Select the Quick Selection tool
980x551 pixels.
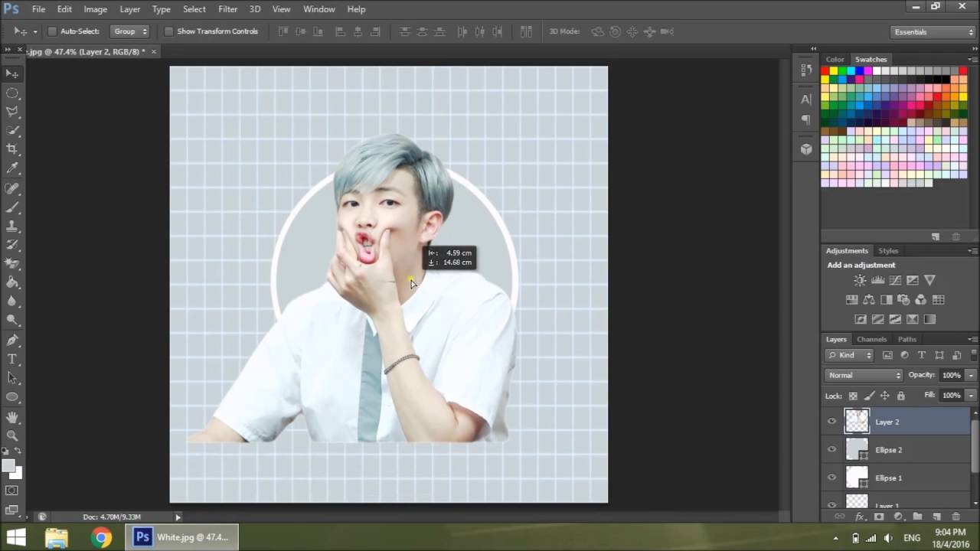pos(12,131)
